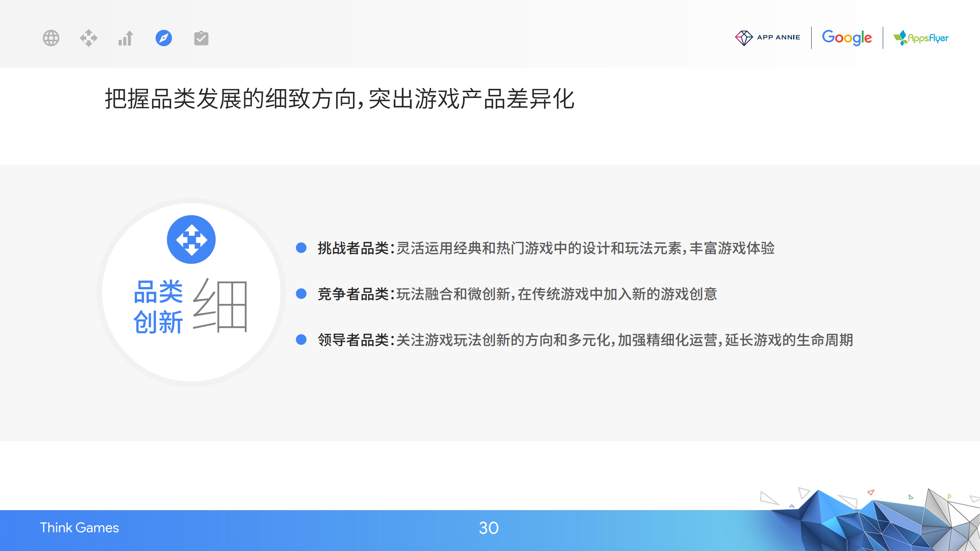Click the App Annie logo
The width and height of the screenshot is (980, 551).
pos(768,37)
